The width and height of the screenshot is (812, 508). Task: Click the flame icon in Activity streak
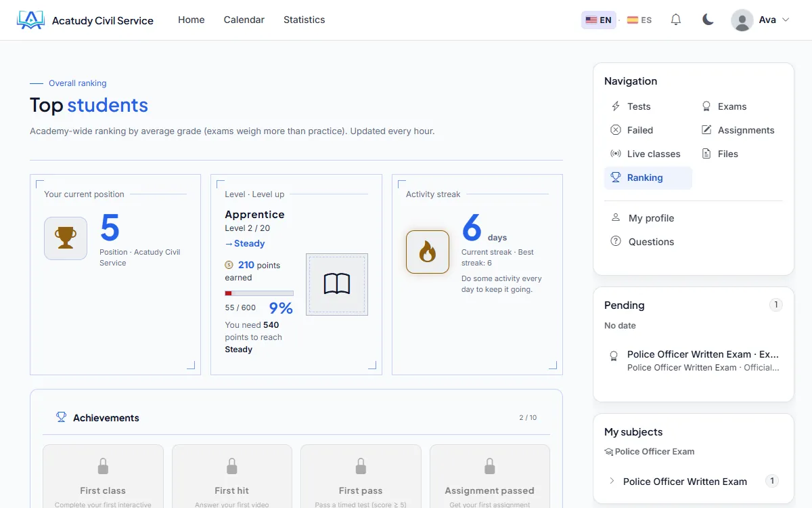point(428,252)
